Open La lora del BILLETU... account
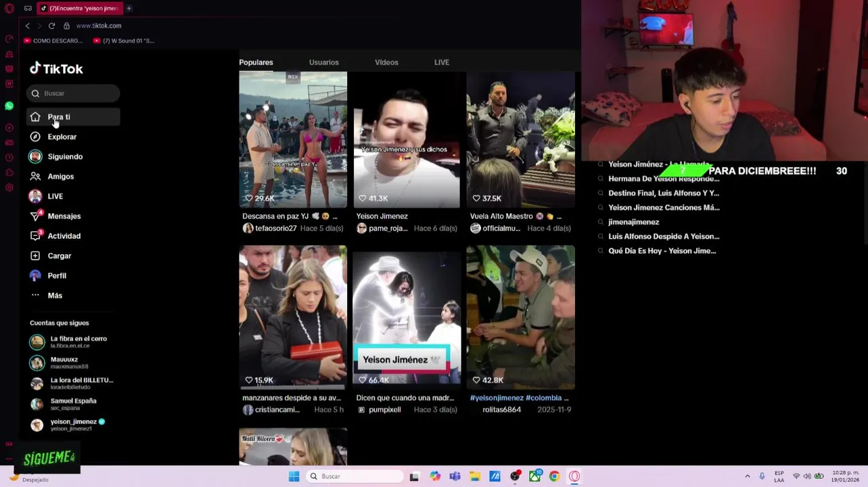Image resolution: width=868 pixels, height=487 pixels. (x=73, y=384)
